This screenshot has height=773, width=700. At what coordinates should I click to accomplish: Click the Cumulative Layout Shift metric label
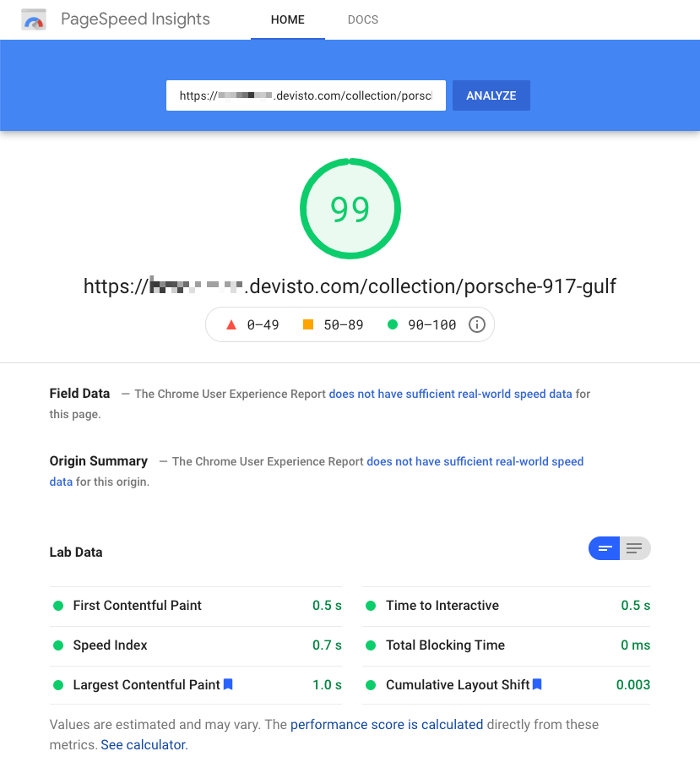click(x=458, y=685)
